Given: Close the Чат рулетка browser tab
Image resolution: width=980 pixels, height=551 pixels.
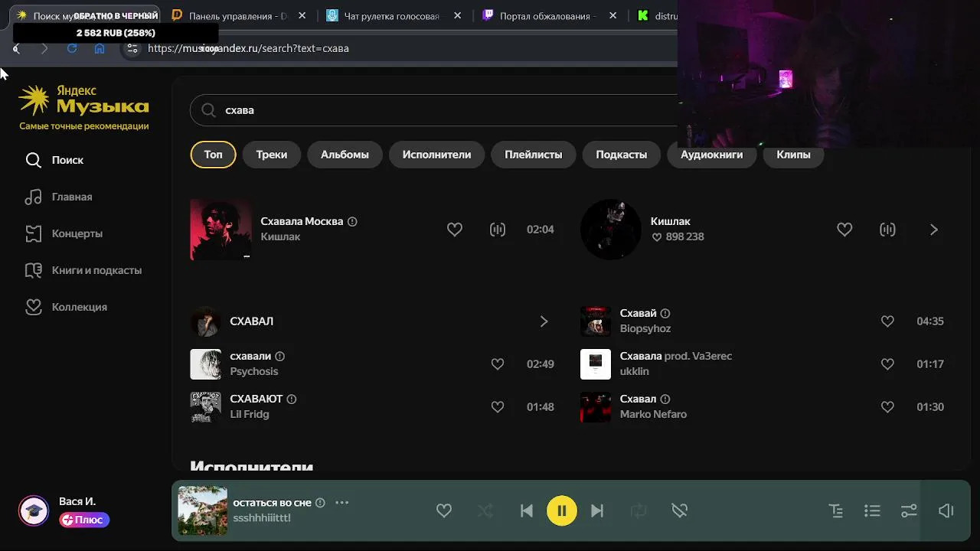Looking at the screenshot, I should coord(459,16).
